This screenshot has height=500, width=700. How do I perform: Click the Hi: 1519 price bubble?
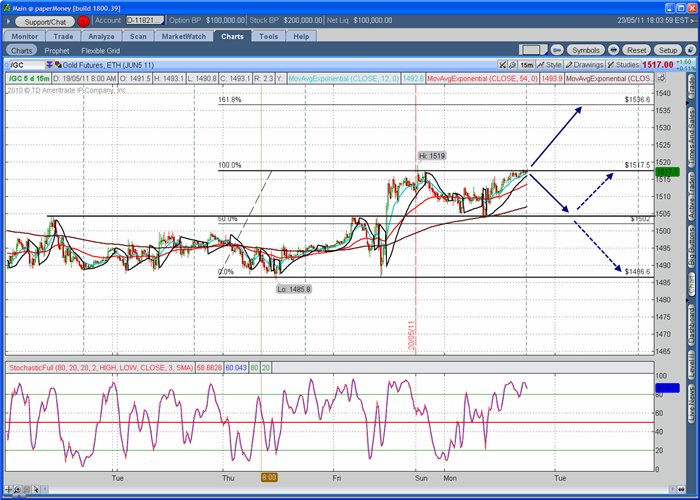tap(432, 156)
